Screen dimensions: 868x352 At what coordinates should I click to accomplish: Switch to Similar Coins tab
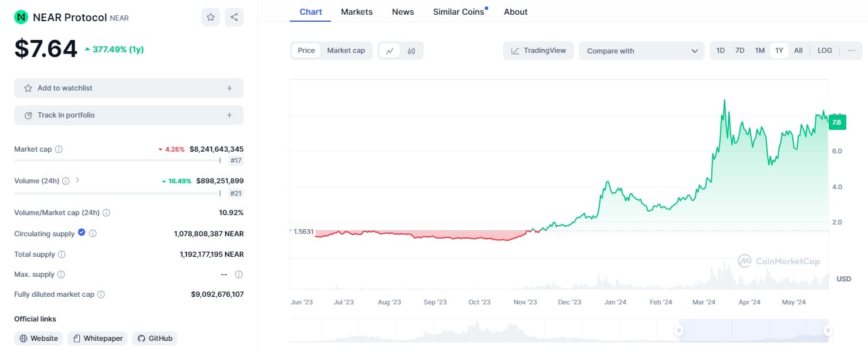458,12
